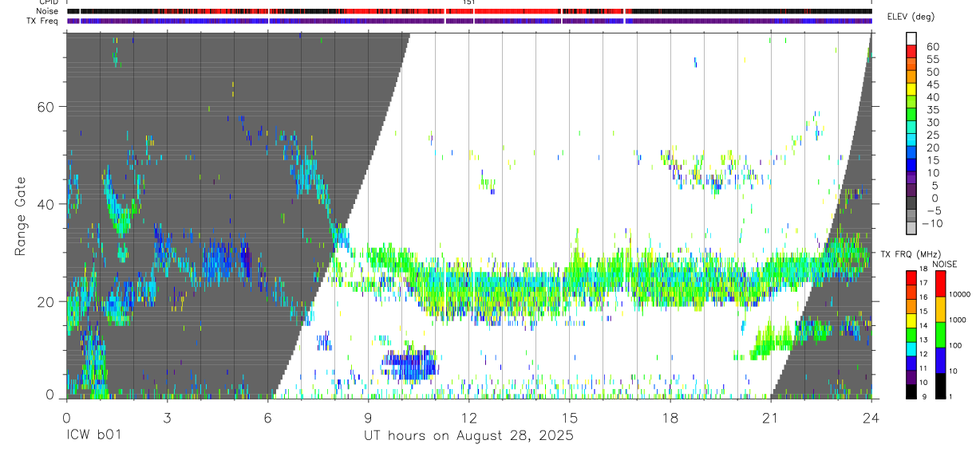Click the "TX FRQ (MHz)" legend title
980x452 pixels.
point(910,254)
